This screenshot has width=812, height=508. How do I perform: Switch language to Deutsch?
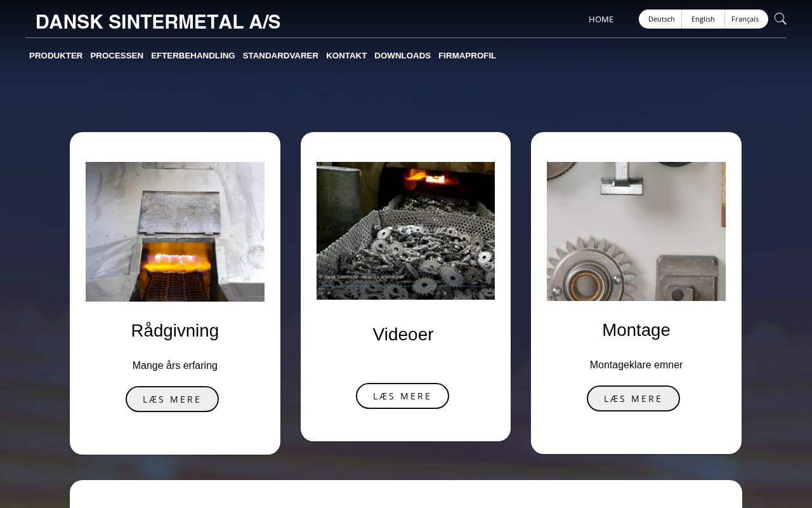(661, 19)
